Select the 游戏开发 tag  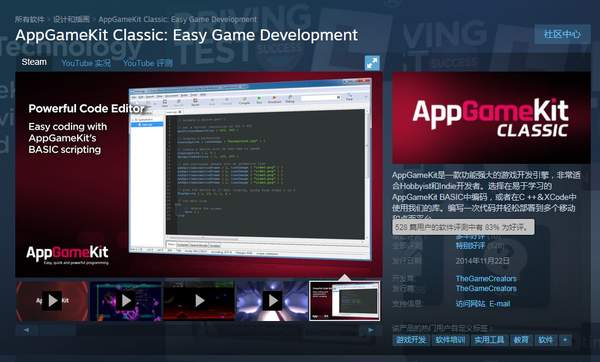click(x=411, y=340)
